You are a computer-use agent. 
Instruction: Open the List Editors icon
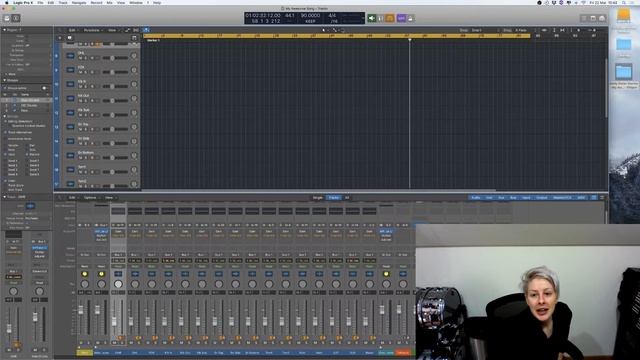point(584,18)
